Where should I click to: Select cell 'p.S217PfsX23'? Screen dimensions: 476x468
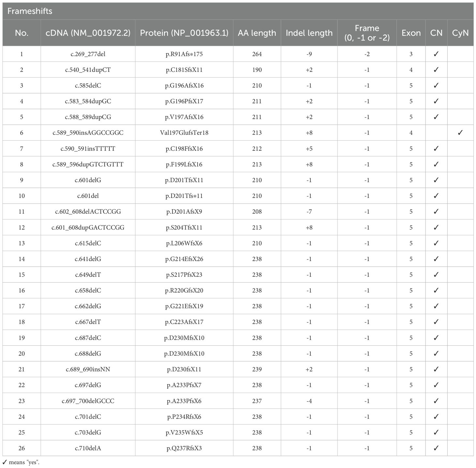(184, 275)
